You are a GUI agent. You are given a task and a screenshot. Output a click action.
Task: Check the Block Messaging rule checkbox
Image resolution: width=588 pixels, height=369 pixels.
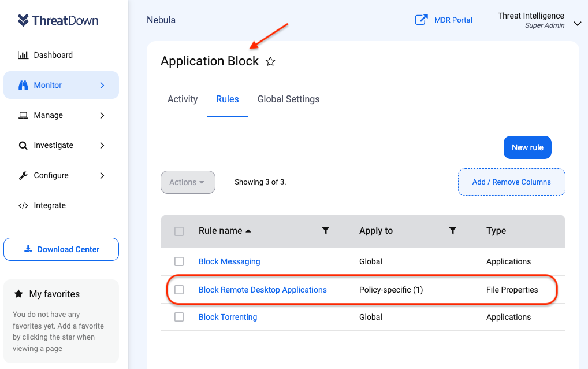click(x=179, y=261)
